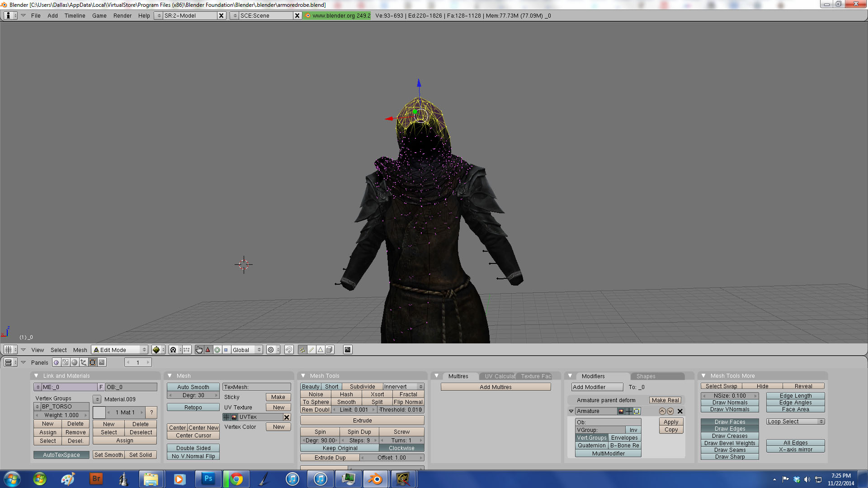Click the snap magnet icon
Viewport: 868px width, 488px height.
tap(288, 349)
